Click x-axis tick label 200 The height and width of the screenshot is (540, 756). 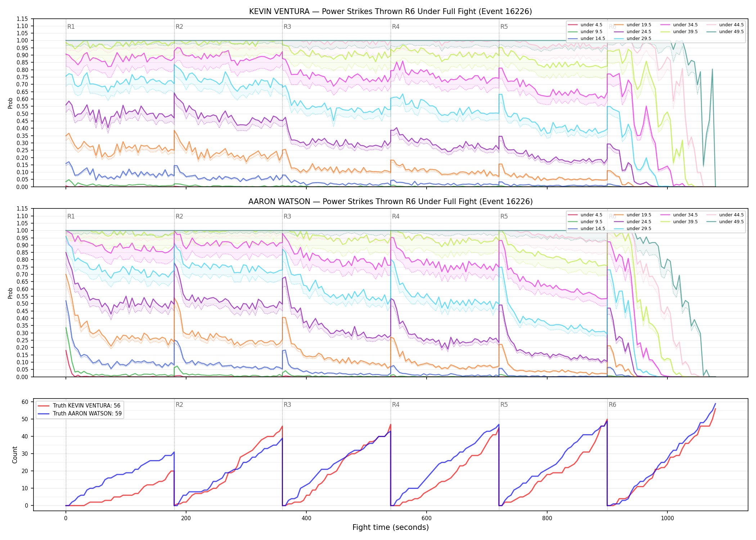point(186,518)
